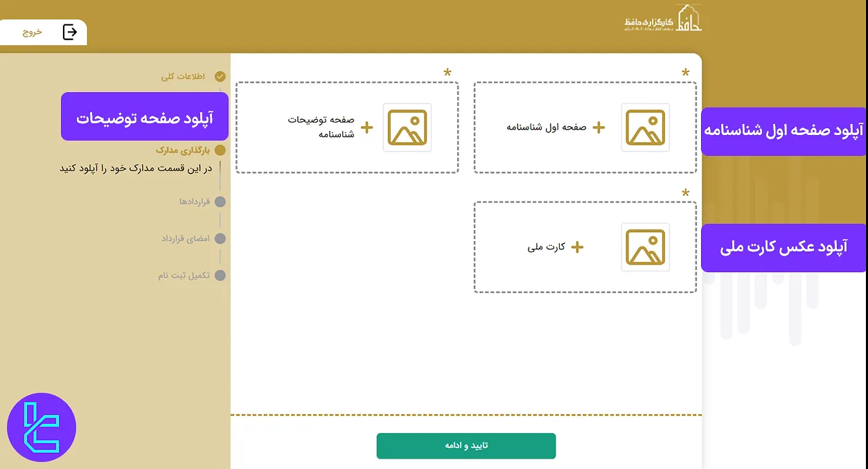Image resolution: width=868 pixels, height=469 pixels.
Task: Go to the اطلاعات کلی step
Action: pyautogui.click(x=182, y=77)
